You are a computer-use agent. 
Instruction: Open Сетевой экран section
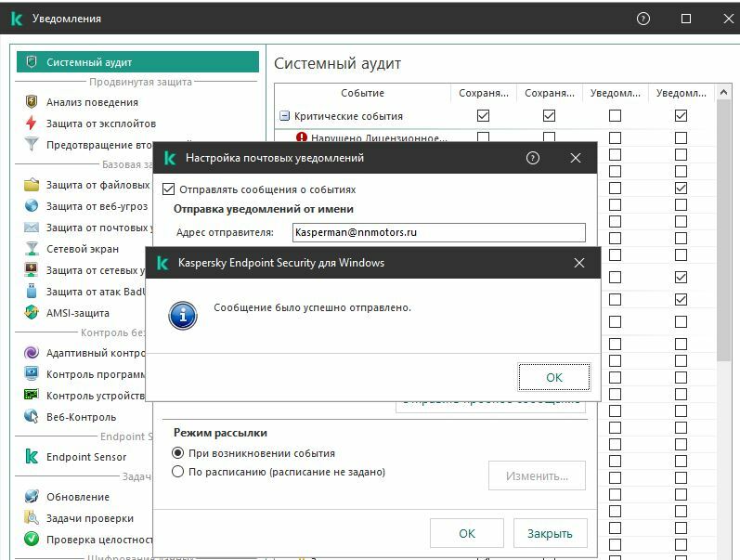point(83,249)
